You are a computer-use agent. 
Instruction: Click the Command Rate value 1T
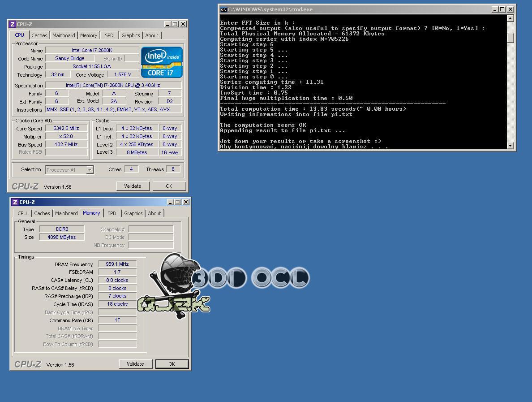click(x=117, y=320)
